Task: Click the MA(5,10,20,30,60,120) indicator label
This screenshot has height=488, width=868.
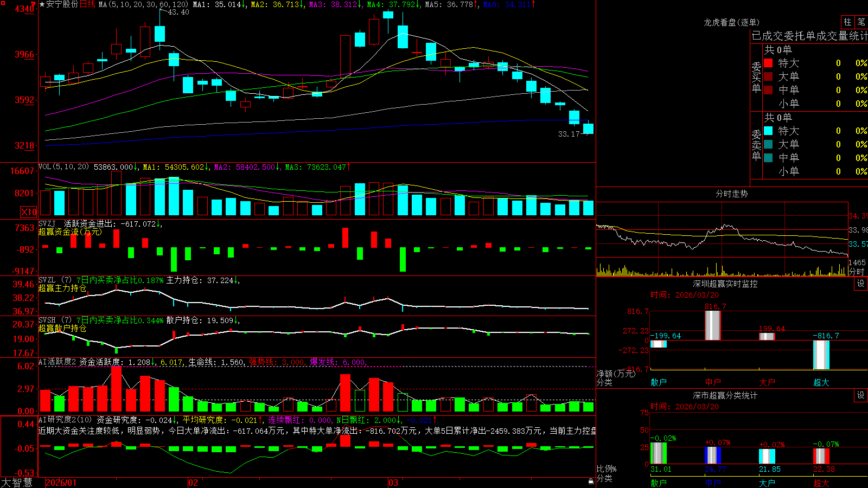Action: click(x=143, y=4)
